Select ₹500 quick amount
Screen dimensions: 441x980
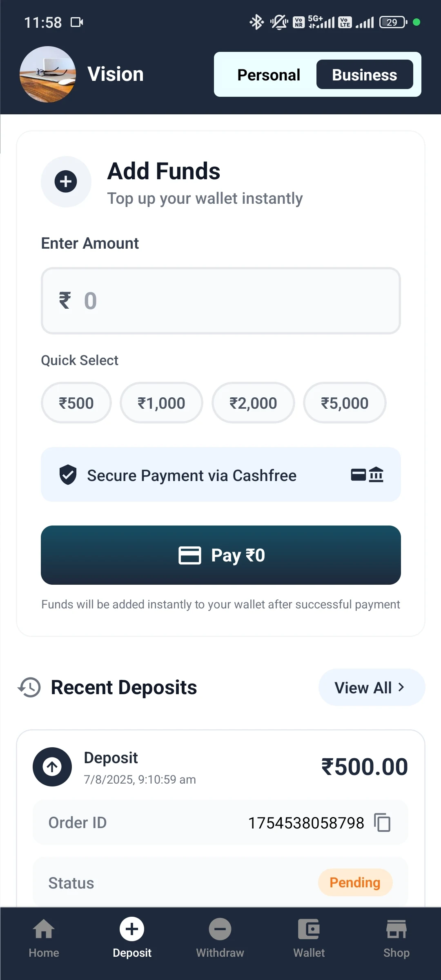(x=76, y=403)
